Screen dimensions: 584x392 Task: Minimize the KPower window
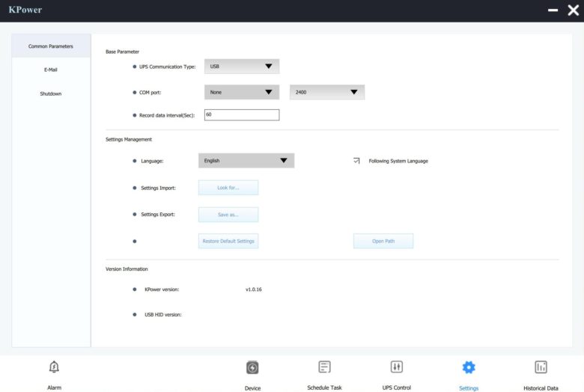click(x=553, y=10)
